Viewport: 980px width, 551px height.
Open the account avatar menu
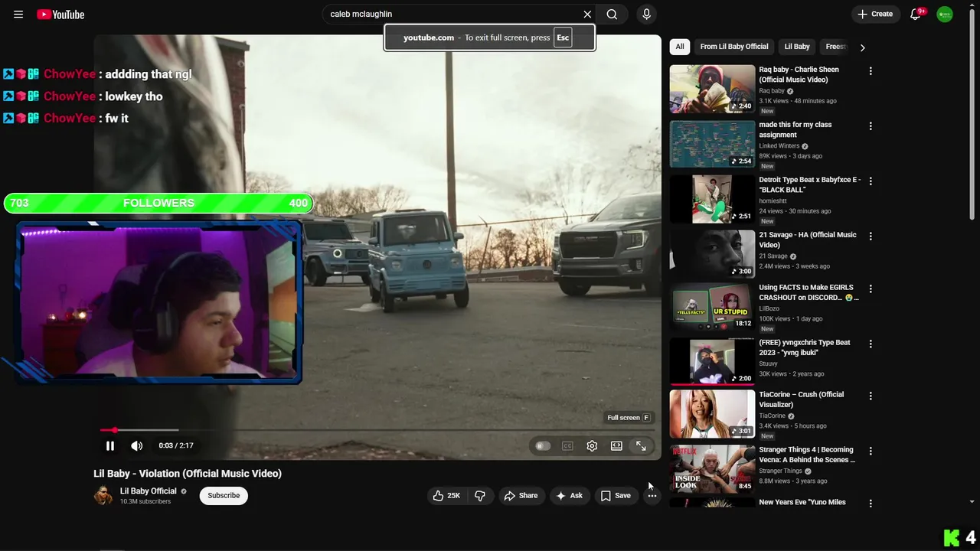[945, 15]
